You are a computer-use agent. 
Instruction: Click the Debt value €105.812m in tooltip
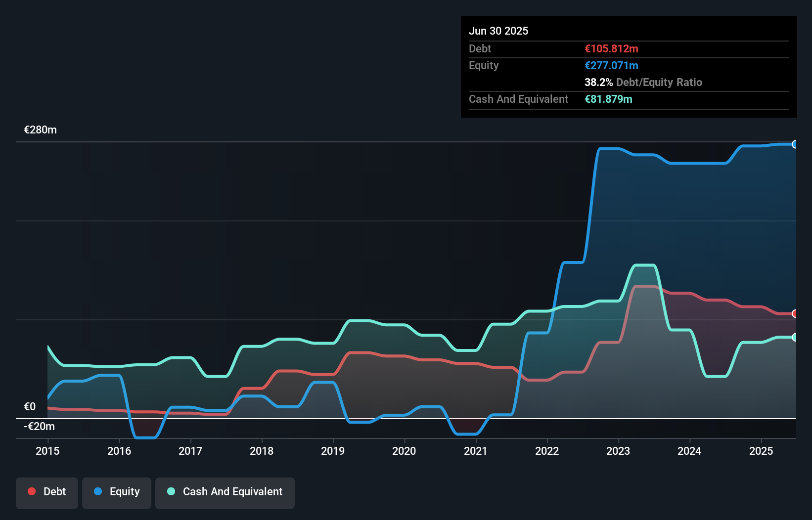(x=611, y=49)
